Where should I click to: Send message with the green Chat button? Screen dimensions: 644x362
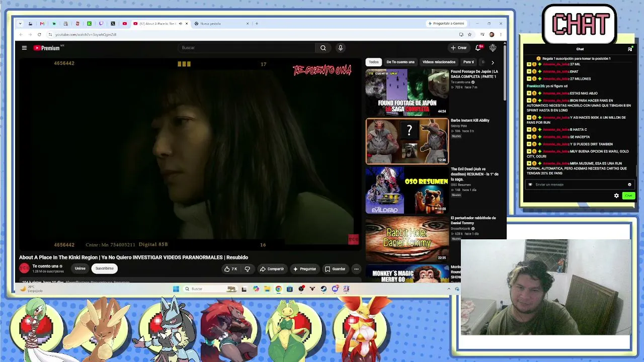[628, 196]
